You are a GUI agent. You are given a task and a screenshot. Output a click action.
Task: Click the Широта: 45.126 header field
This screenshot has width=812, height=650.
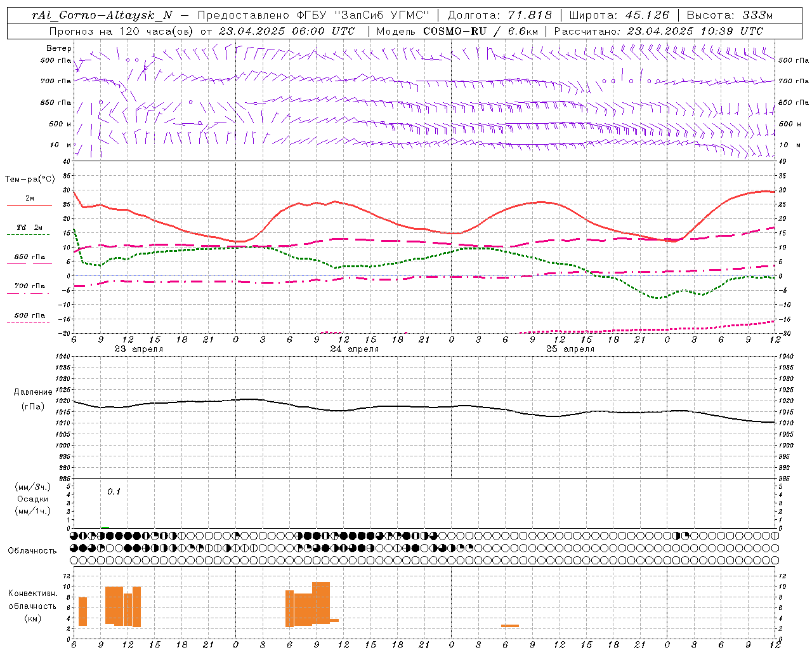point(619,16)
